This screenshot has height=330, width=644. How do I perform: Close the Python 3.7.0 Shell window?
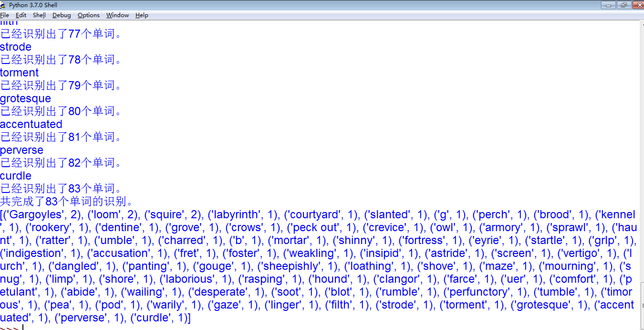(638, 5)
